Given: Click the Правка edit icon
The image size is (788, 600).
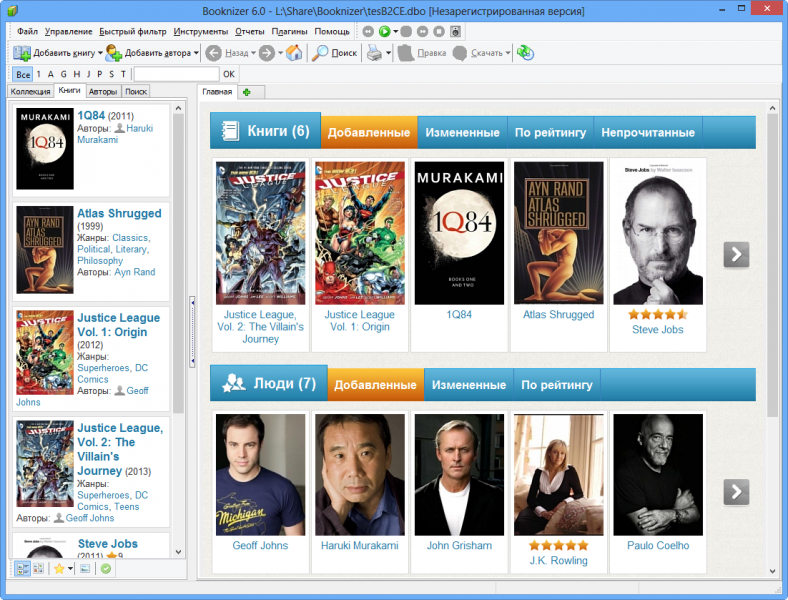Looking at the screenshot, I should tap(406, 53).
